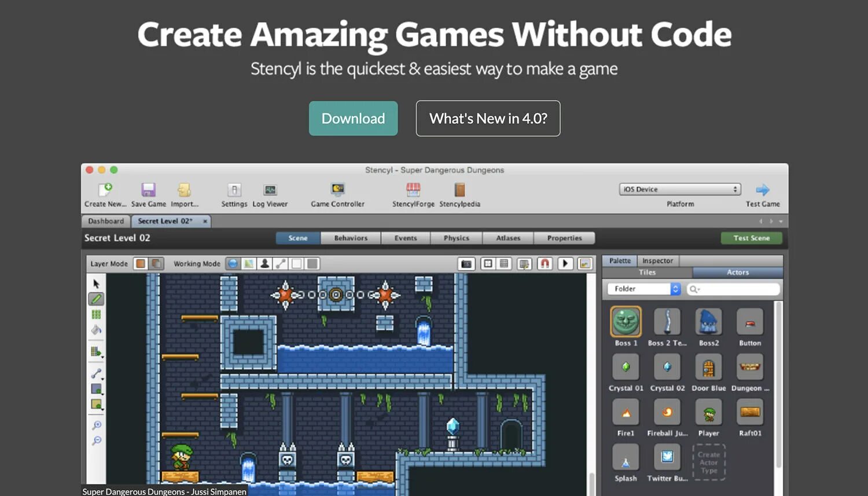Open the What's New in 4.0? page
The width and height of the screenshot is (868, 496).
point(488,119)
